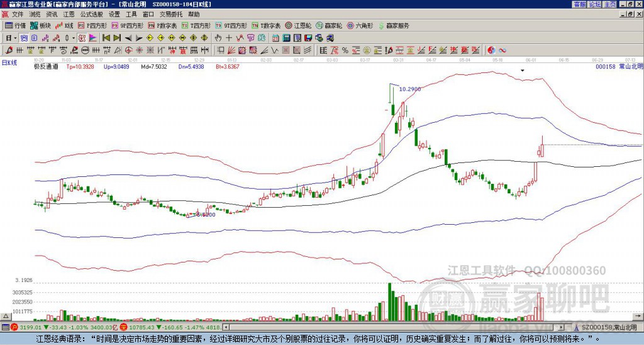Open the 帮助 menu
Image resolution: width=644 pixels, height=345 pixels.
coord(194,14)
